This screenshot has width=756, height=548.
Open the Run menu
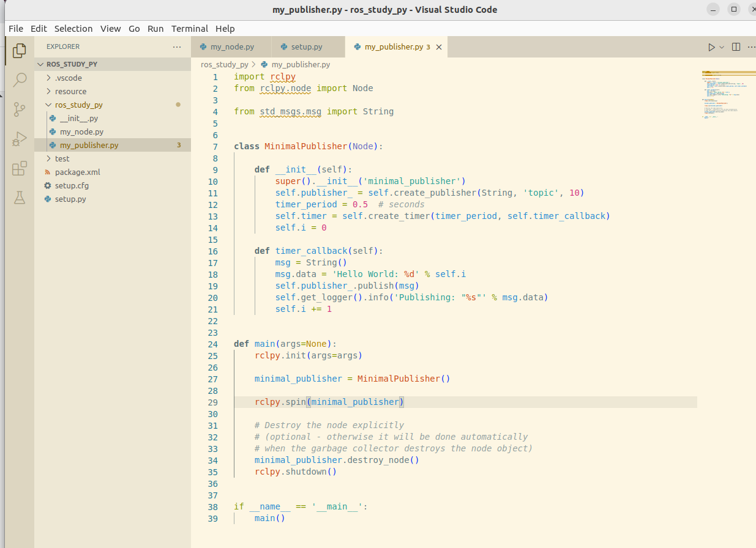click(155, 28)
